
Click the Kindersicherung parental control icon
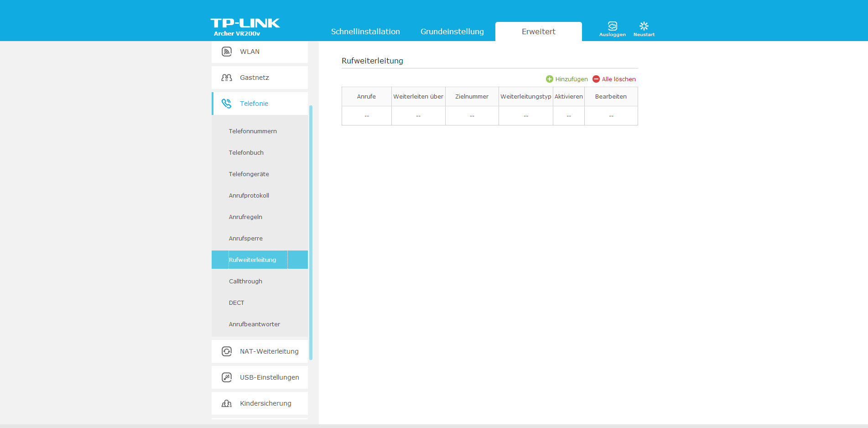pyautogui.click(x=227, y=403)
